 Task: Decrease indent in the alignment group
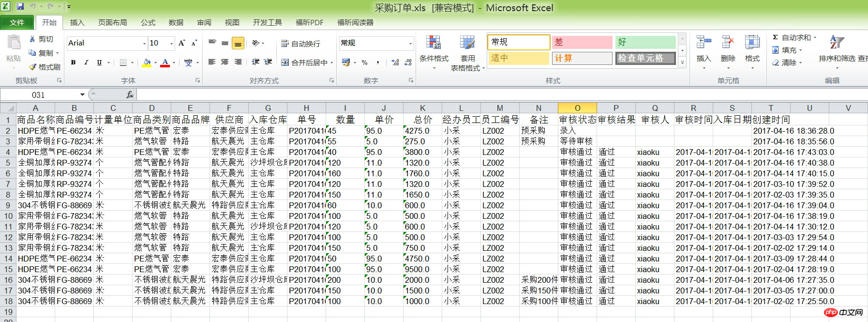(x=255, y=62)
